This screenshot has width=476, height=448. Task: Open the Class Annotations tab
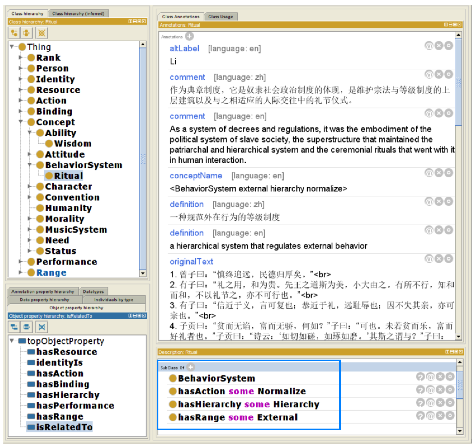(x=181, y=17)
